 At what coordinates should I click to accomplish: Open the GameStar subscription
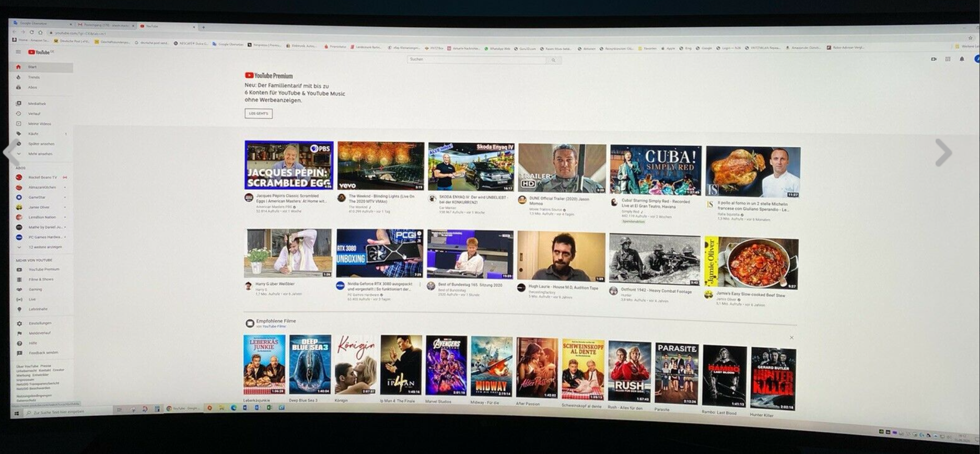pyautogui.click(x=41, y=197)
